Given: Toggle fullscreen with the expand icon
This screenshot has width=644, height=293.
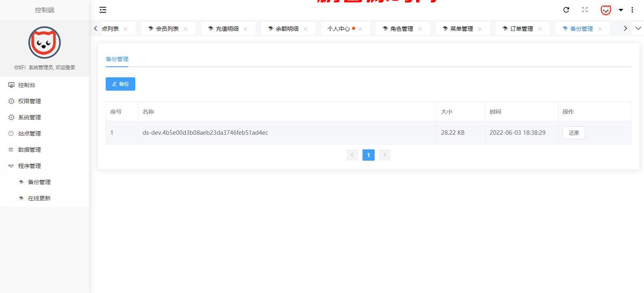Looking at the screenshot, I should coord(585,10).
